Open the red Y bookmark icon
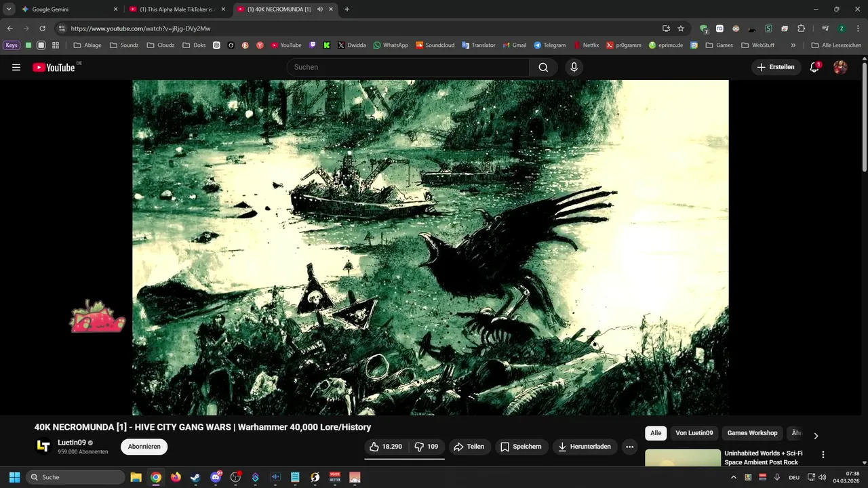The height and width of the screenshot is (488, 868). 260,45
